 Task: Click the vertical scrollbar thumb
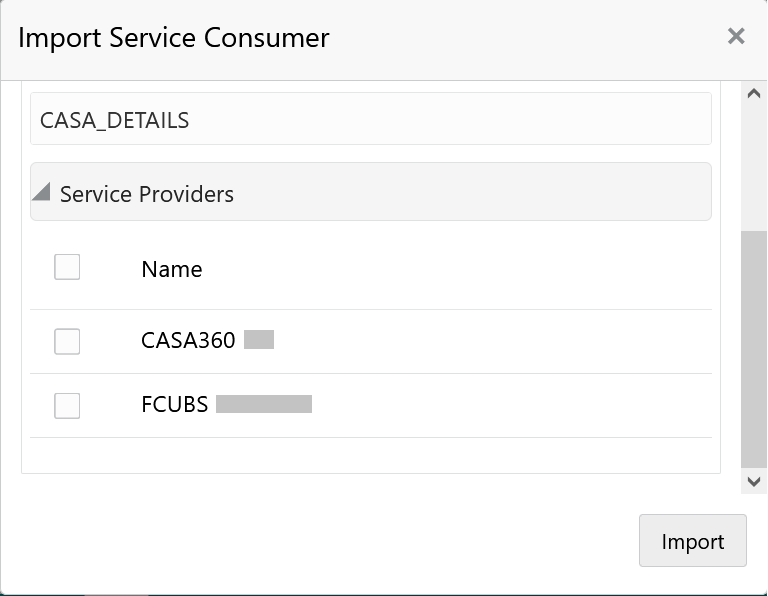pos(754,350)
